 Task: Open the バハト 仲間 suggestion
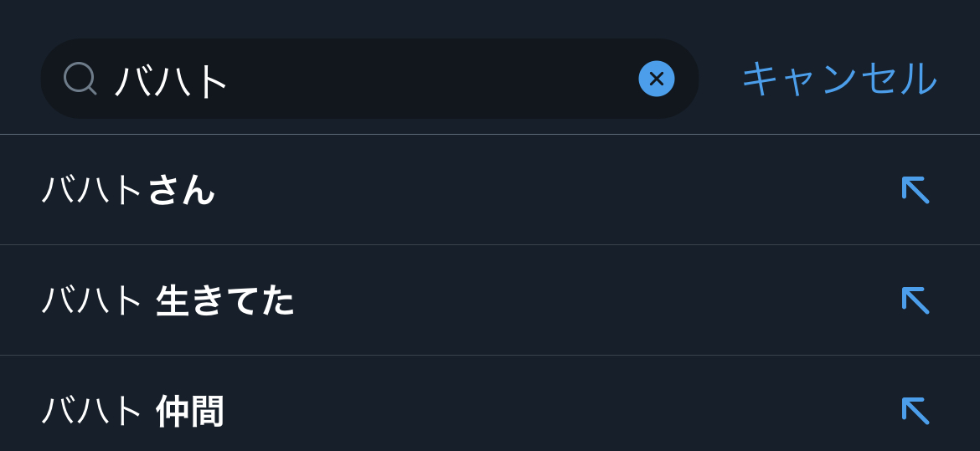[x=132, y=411]
